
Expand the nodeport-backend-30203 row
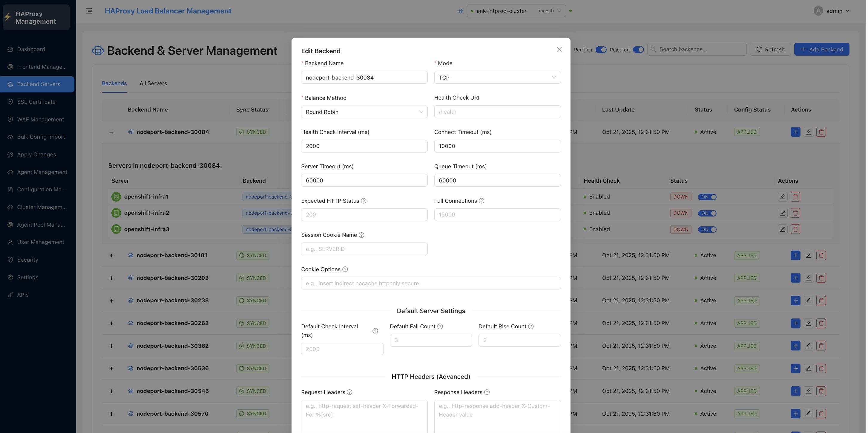111,278
